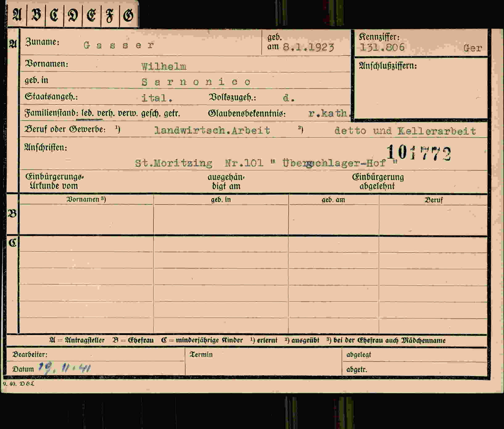Click the 'Beruf oder Gewerbe:' label
The height and width of the screenshot is (429, 504).
pos(65,129)
